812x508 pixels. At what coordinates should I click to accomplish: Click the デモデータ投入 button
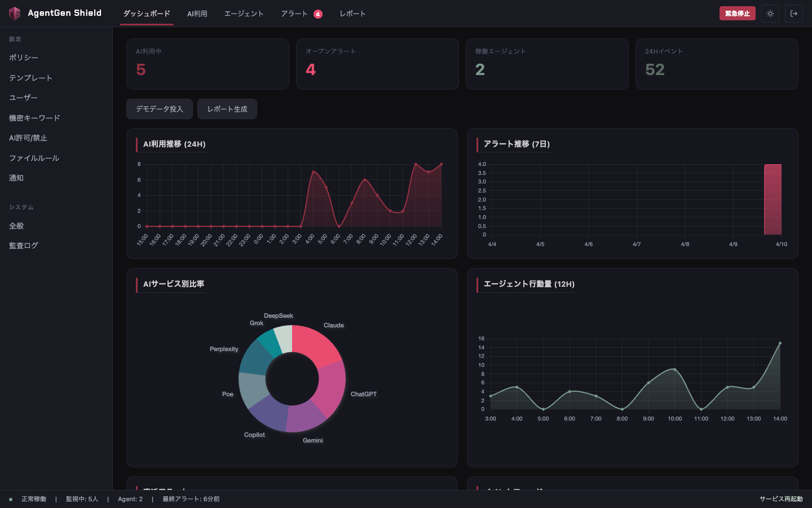click(159, 109)
